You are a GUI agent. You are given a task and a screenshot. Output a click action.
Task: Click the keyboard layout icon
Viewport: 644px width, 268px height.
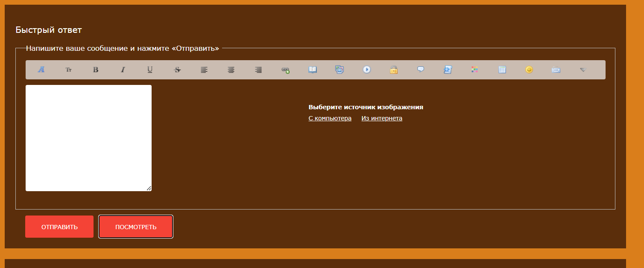point(556,70)
